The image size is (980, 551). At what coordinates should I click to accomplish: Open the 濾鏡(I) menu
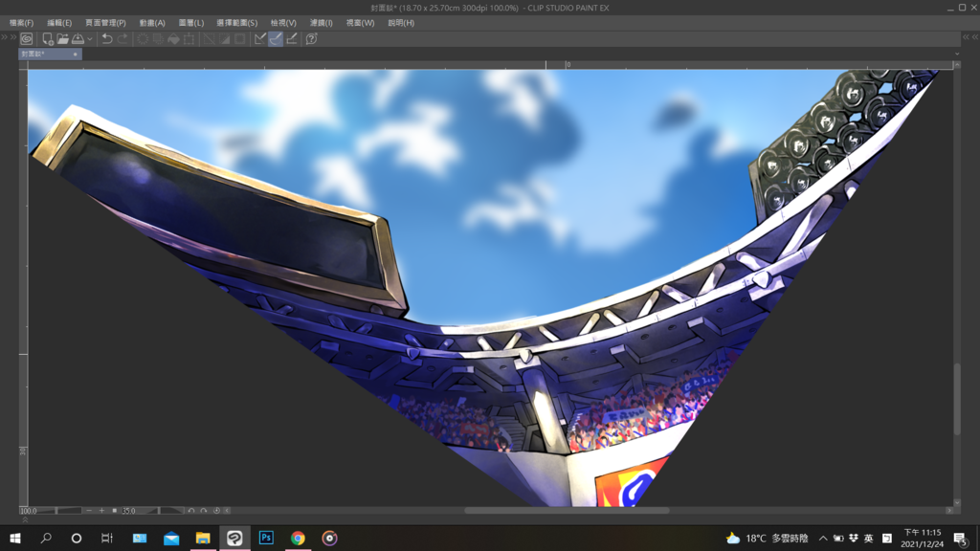[322, 23]
